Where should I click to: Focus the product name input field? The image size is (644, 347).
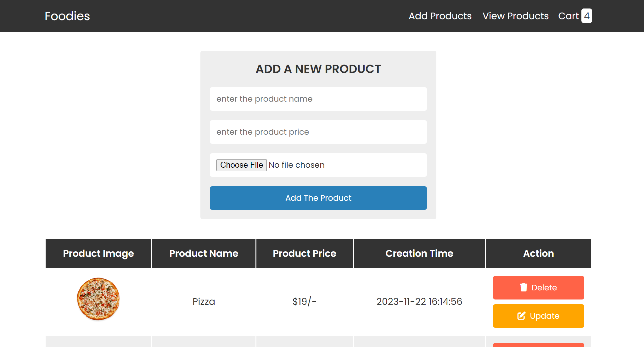click(x=318, y=99)
